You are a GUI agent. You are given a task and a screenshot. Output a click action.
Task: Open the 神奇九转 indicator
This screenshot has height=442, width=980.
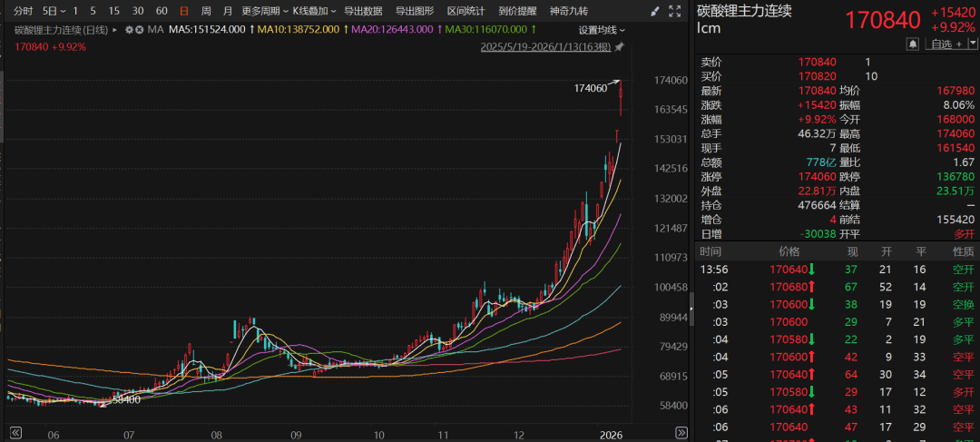[569, 11]
